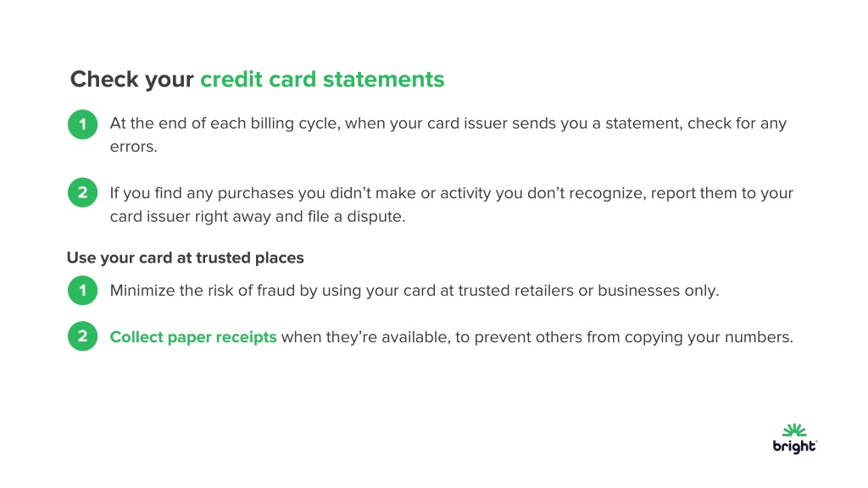
Task: Click number 2 circle beside Collect paper receipts
Action: coord(82,335)
